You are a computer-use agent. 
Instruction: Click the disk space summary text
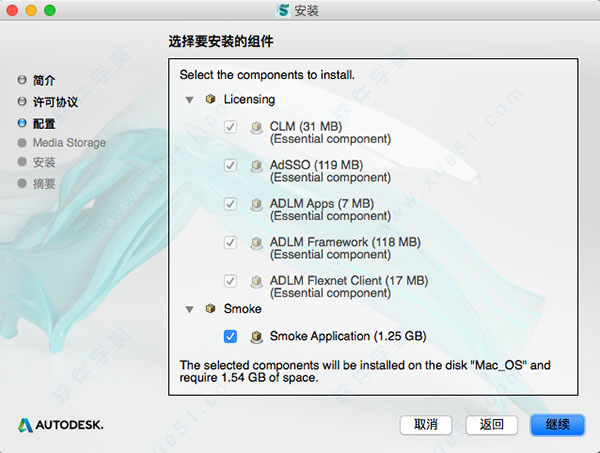pos(365,371)
